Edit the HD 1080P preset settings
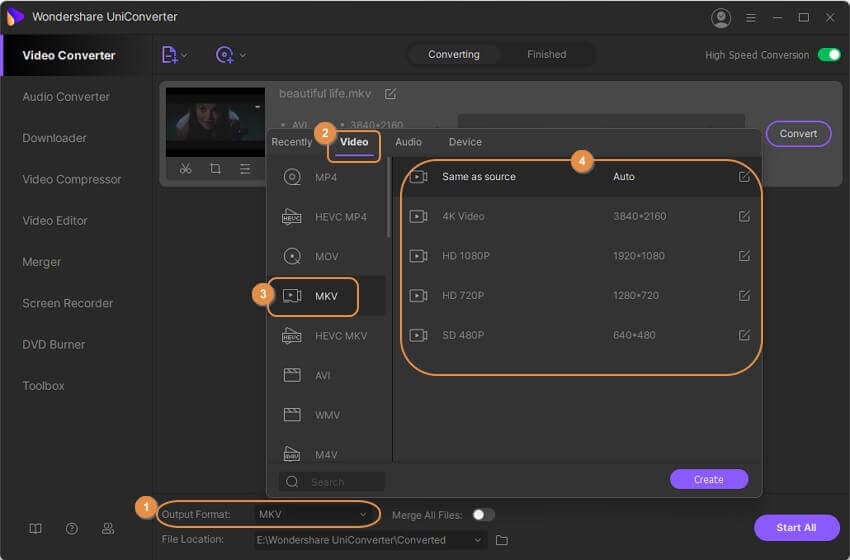850x560 pixels. click(x=744, y=256)
